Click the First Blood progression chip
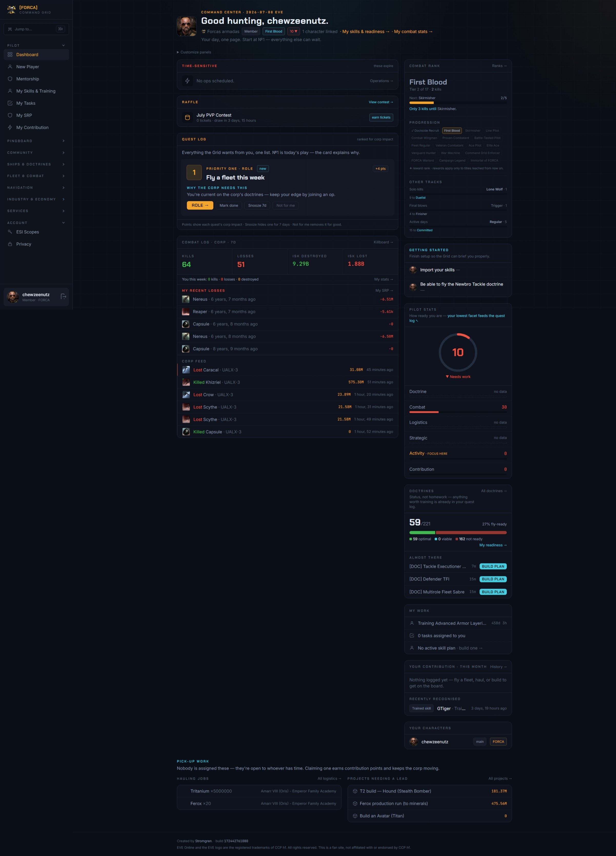616x856 pixels. click(452, 131)
